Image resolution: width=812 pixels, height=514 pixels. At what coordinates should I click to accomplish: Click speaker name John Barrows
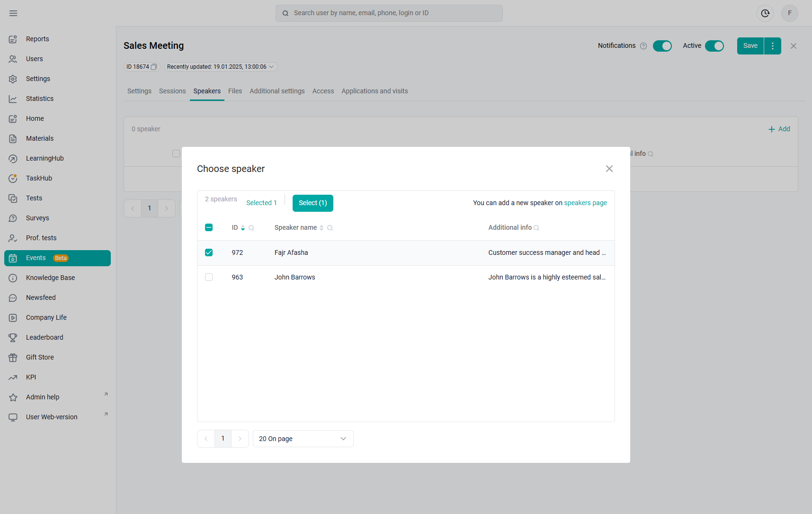click(x=295, y=277)
